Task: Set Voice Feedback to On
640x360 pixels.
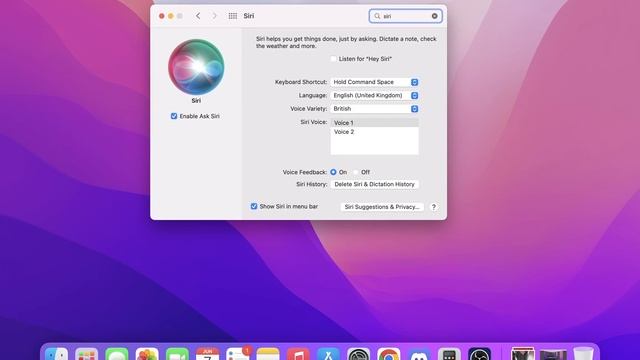Action: 333,172
